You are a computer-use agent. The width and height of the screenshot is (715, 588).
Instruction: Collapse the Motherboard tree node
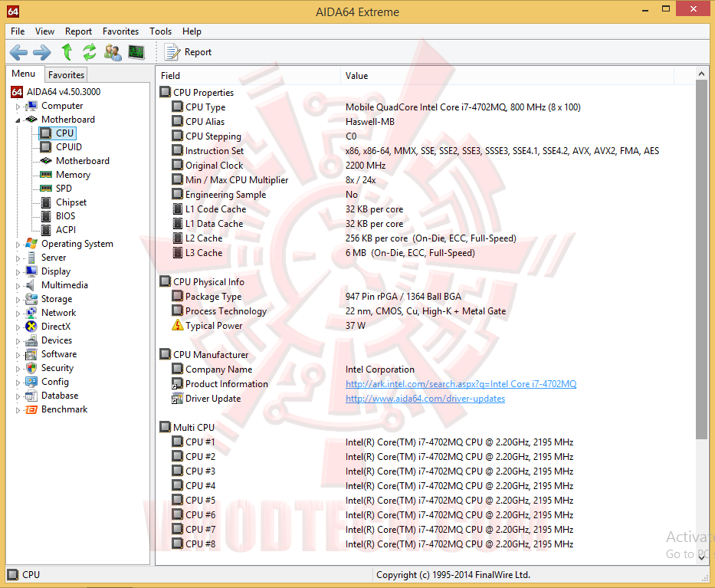pyautogui.click(x=18, y=120)
